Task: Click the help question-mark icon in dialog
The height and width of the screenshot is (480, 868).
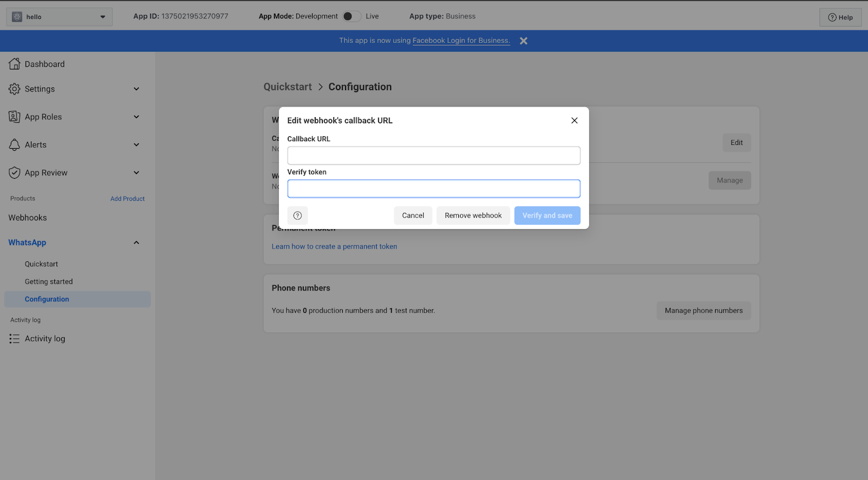Action: pos(297,216)
